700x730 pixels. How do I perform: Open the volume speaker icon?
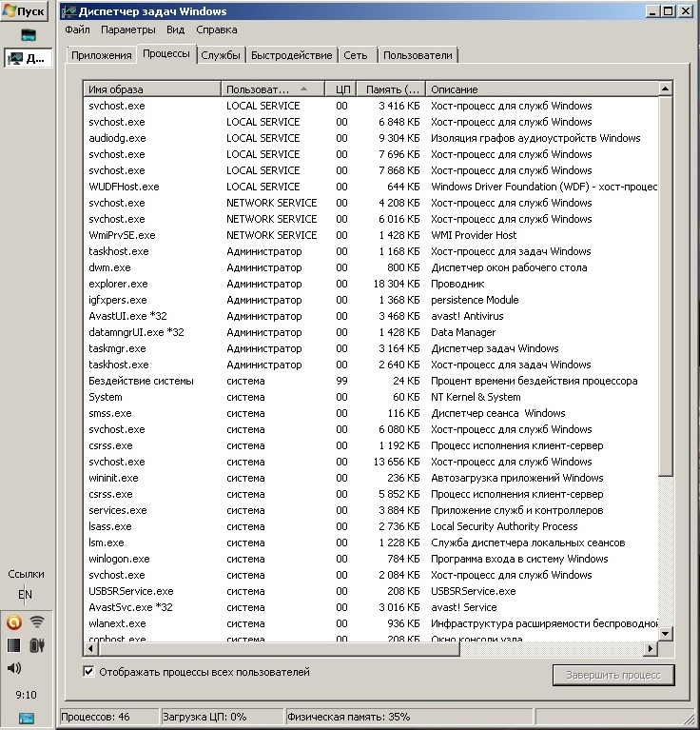[14, 668]
